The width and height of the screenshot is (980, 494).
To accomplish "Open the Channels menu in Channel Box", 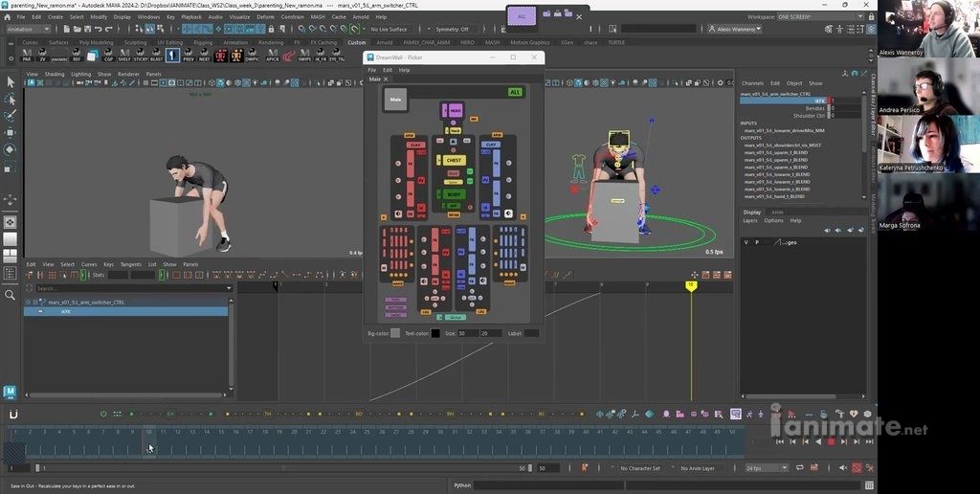I will tap(752, 83).
